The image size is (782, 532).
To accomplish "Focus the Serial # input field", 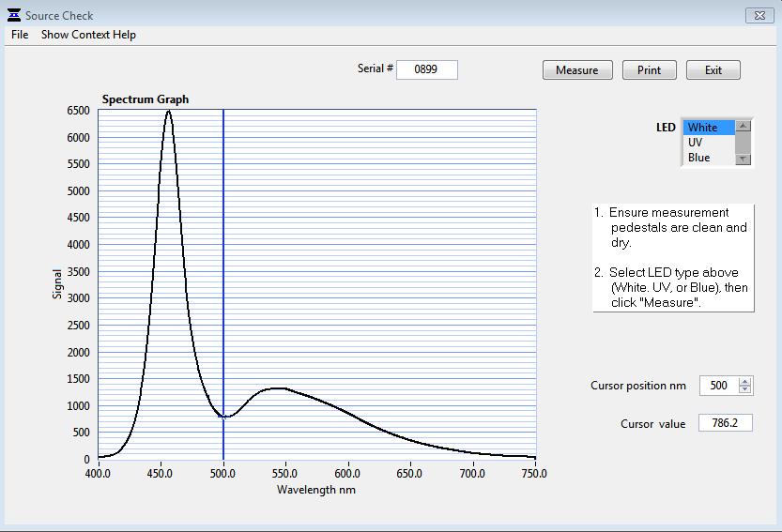I will click(426, 69).
